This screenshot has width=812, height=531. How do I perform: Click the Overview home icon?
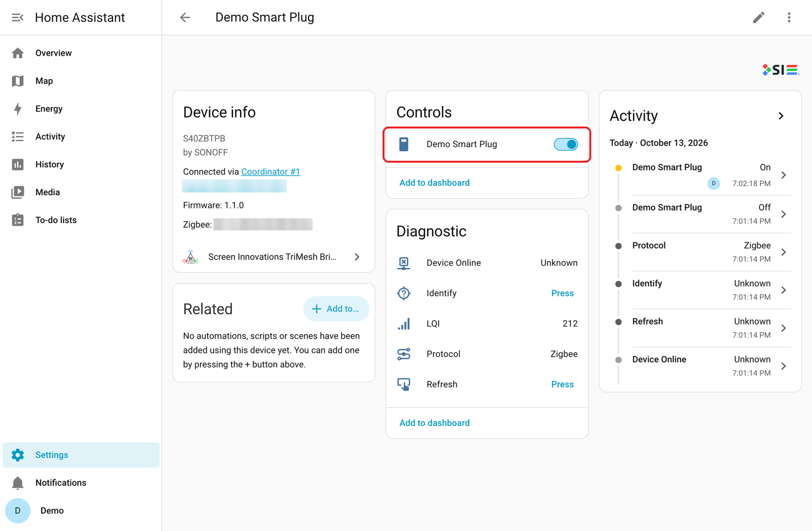[18, 53]
